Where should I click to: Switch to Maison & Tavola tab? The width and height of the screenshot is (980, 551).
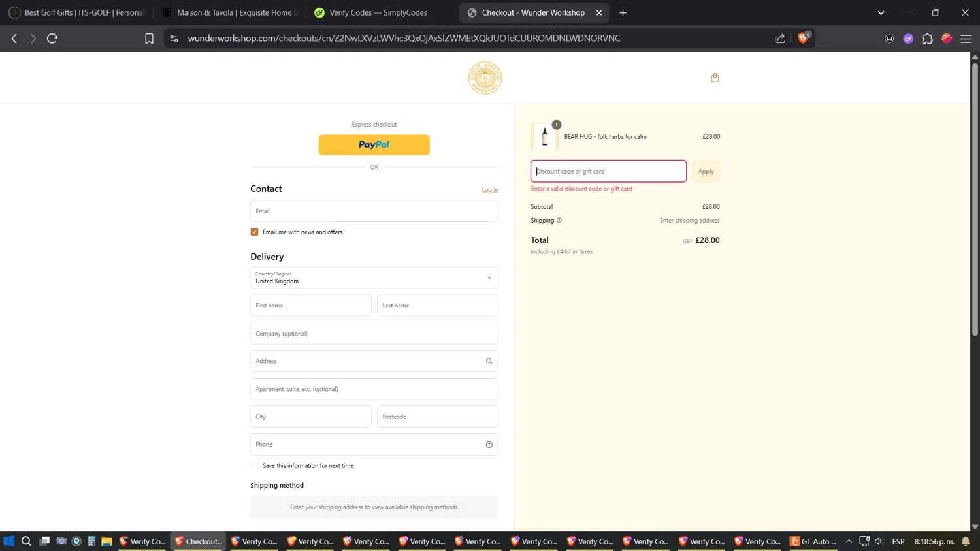(230, 12)
